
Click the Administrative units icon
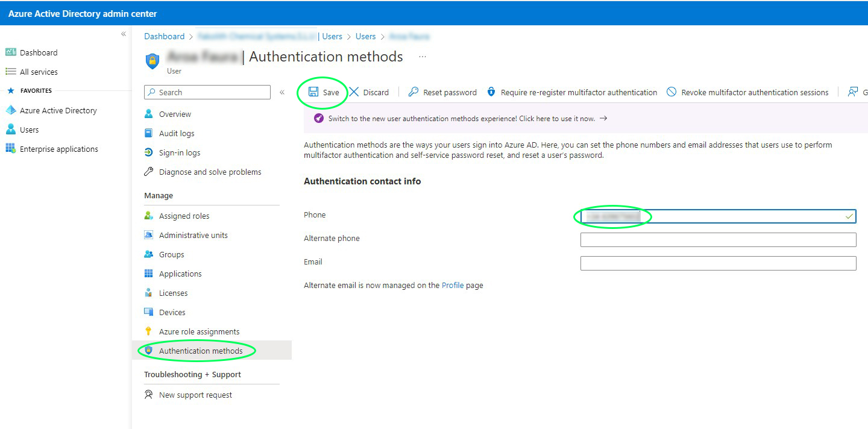pos(149,235)
